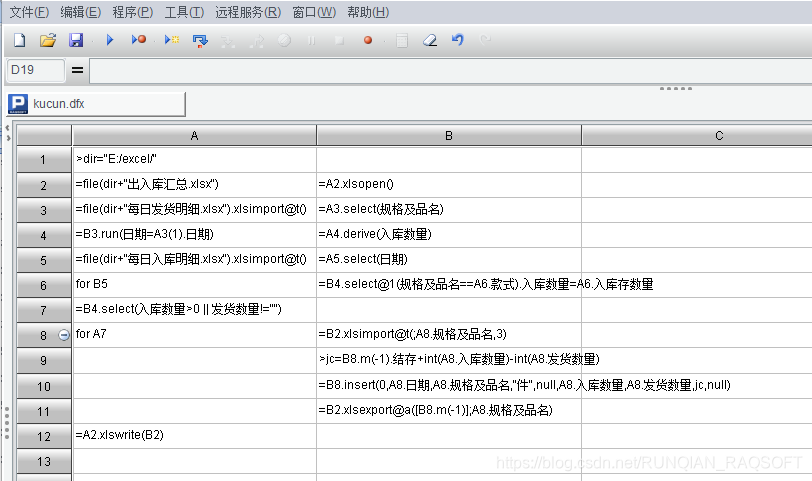
Task: Select cell =A3.select(规格及品名)
Action: pos(449,210)
